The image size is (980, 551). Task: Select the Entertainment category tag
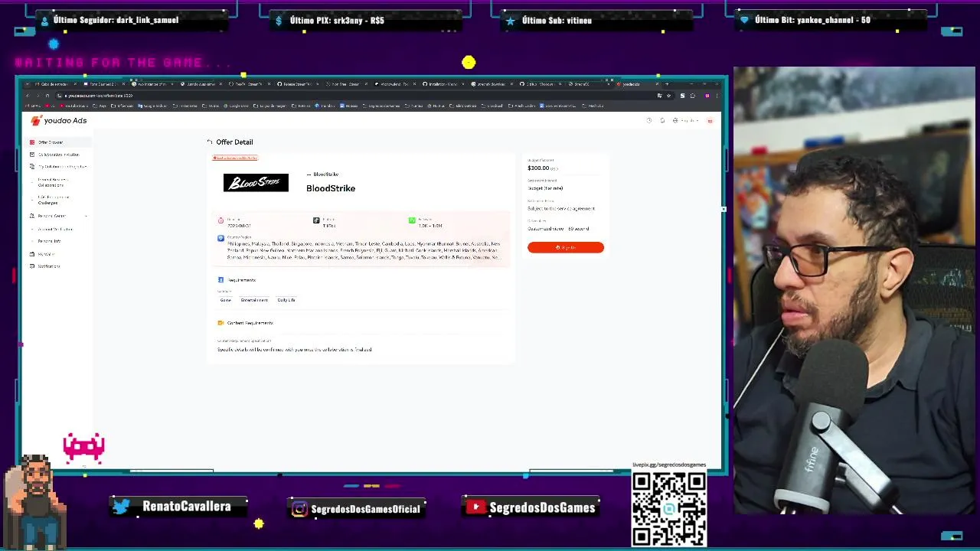[254, 300]
